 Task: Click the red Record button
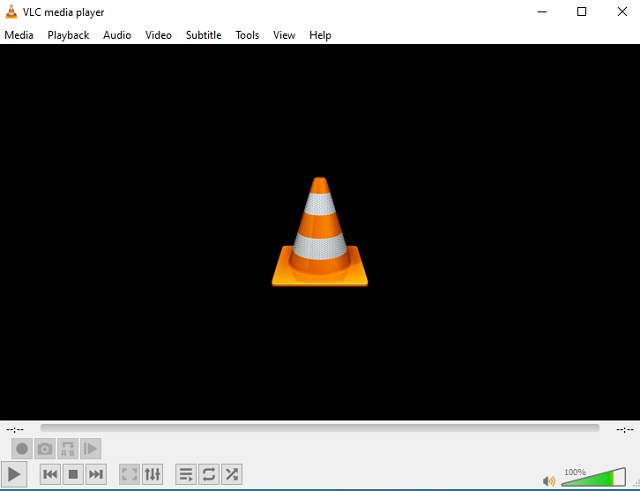click(x=22, y=449)
